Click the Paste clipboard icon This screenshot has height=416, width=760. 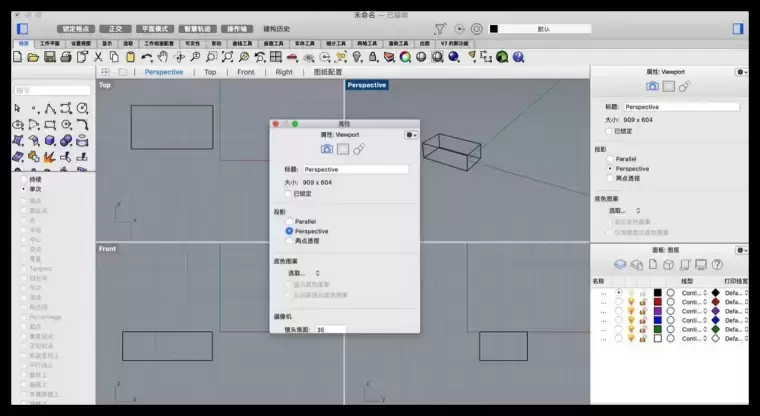click(130, 57)
